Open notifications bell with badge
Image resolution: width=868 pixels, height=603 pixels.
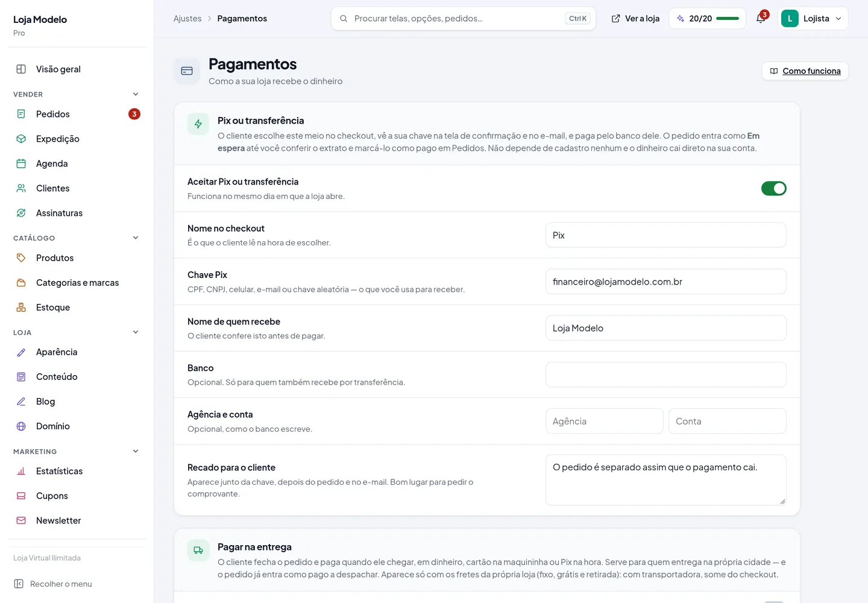pyautogui.click(x=761, y=18)
